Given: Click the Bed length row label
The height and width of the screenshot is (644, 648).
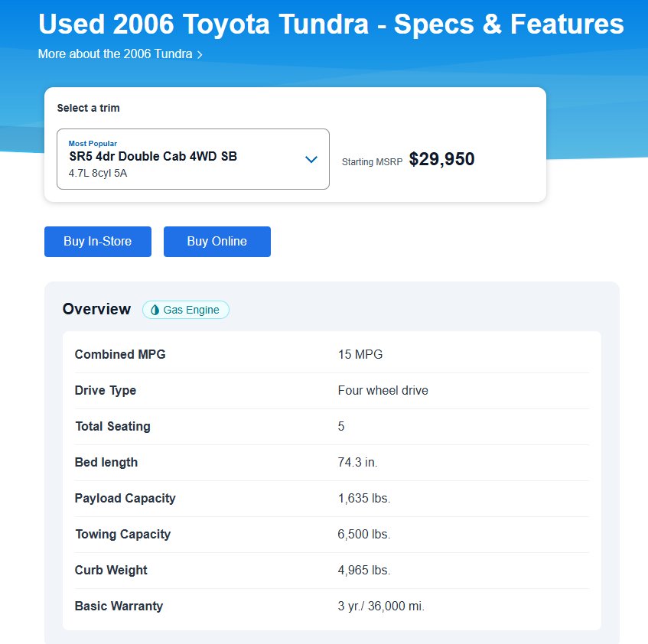Looking at the screenshot, I should click(106, 463).
